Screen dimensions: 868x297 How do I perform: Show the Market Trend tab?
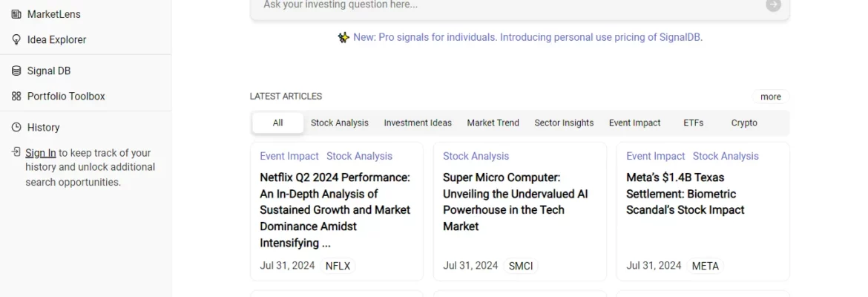pyautogui.click(x=493, y=123)
